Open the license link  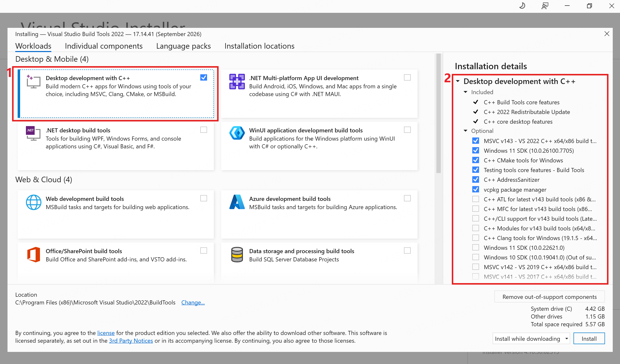tap(106, 333)
